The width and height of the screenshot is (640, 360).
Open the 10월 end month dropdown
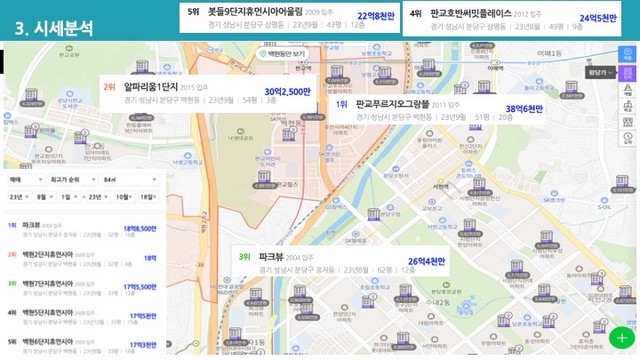[124, 197]
